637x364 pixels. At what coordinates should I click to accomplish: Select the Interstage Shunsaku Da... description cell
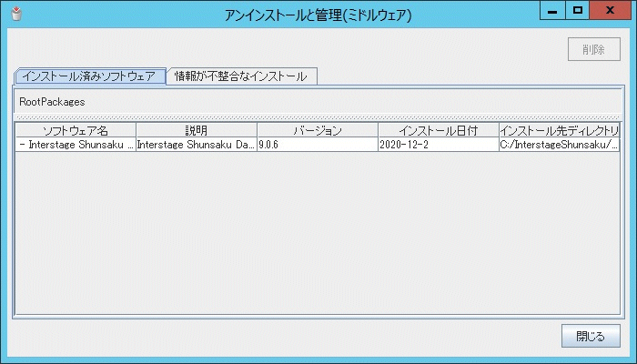tap(197, 145)
